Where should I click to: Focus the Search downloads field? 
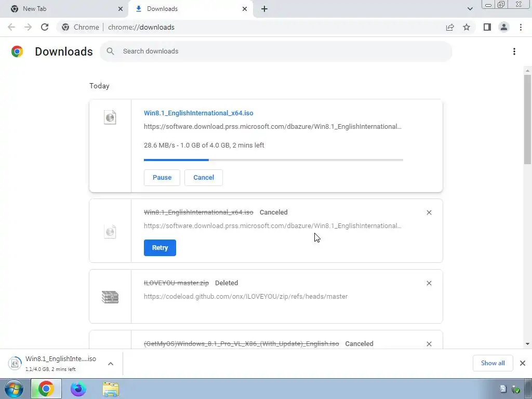point(276,51)
